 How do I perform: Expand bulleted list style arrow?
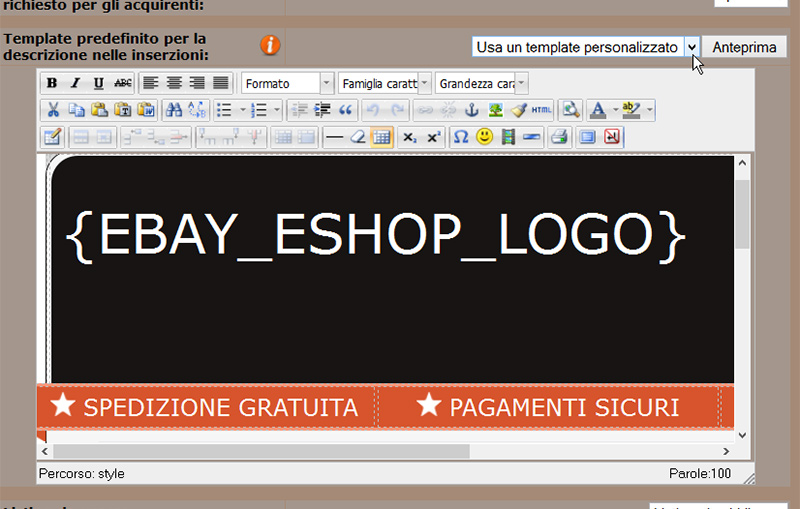(242, 110)
